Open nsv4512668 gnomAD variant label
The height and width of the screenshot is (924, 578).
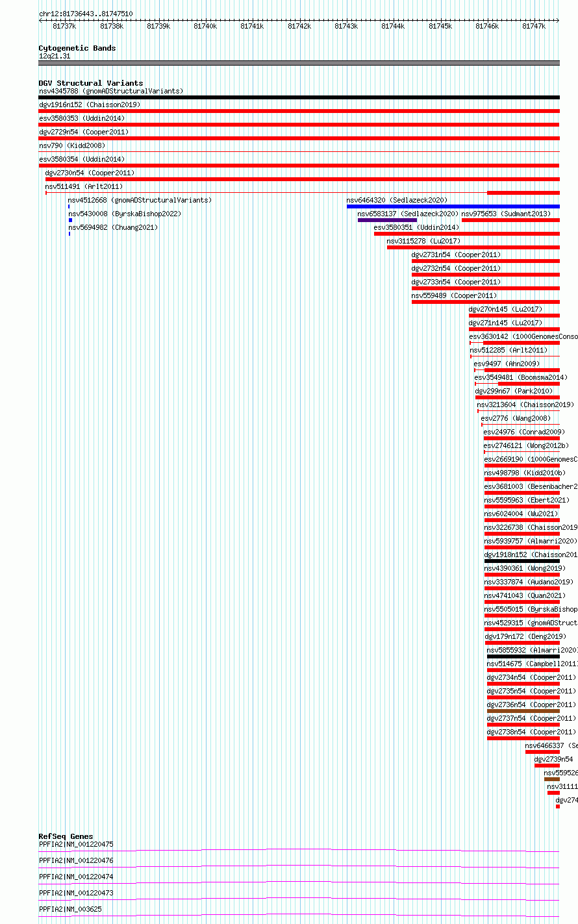(x=140, y=200)
